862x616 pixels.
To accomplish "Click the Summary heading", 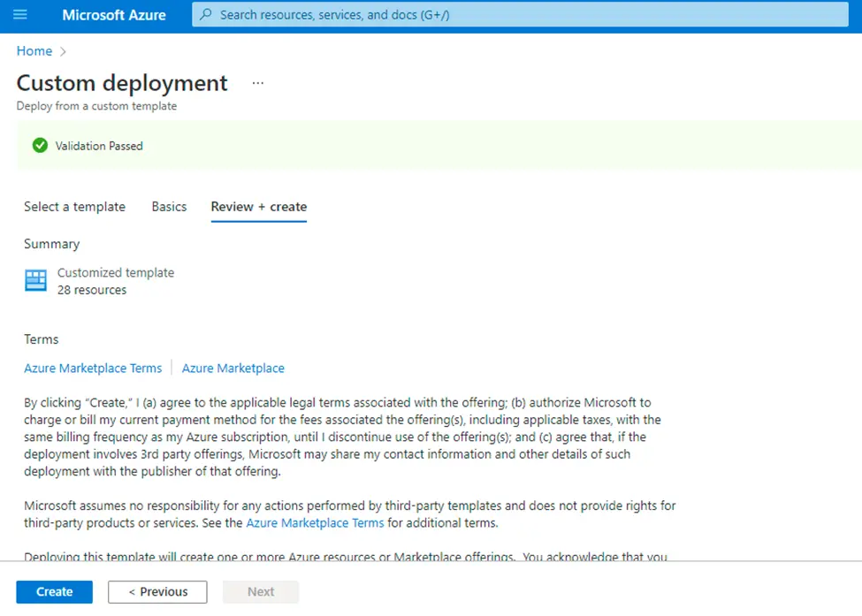I will (51, 244).
